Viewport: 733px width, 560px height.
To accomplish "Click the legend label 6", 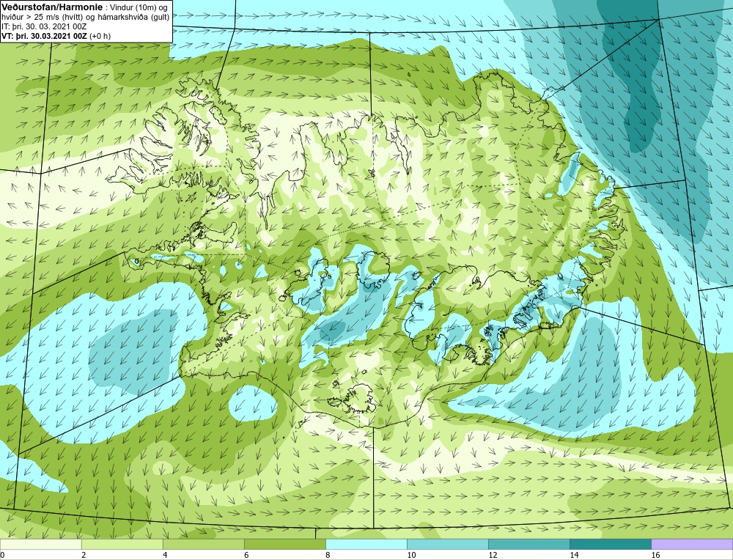I will 246,555.
